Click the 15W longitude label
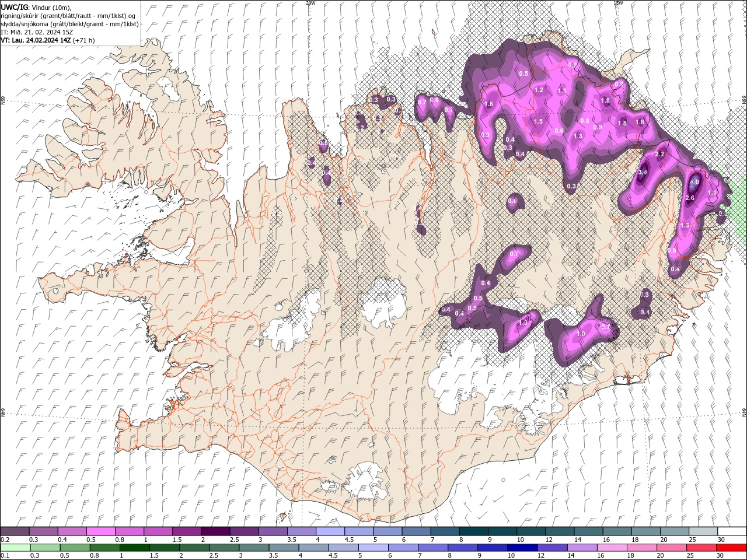This screenshot has height=560, width=747. [x=618, y=3]
